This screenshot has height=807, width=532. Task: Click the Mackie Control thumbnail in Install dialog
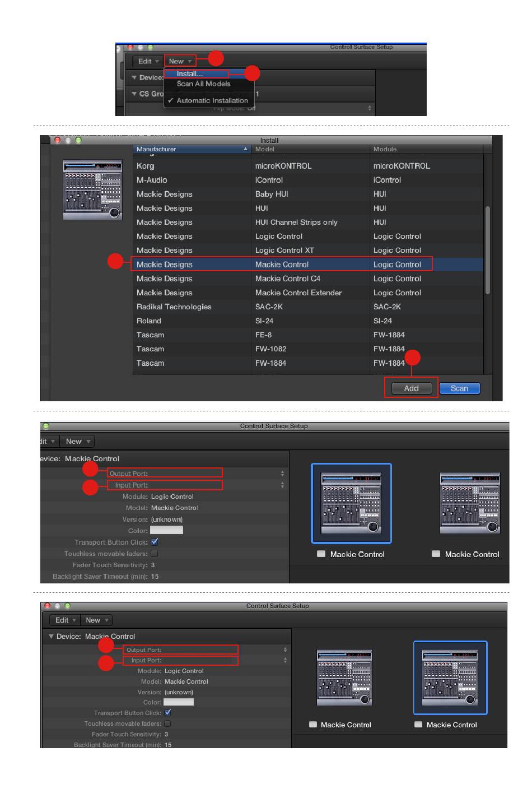pyautogui.click(x=92, y=189)
